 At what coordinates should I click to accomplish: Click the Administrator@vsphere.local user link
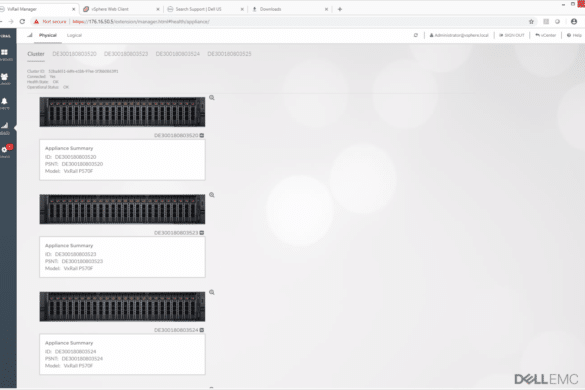[459, 35]
